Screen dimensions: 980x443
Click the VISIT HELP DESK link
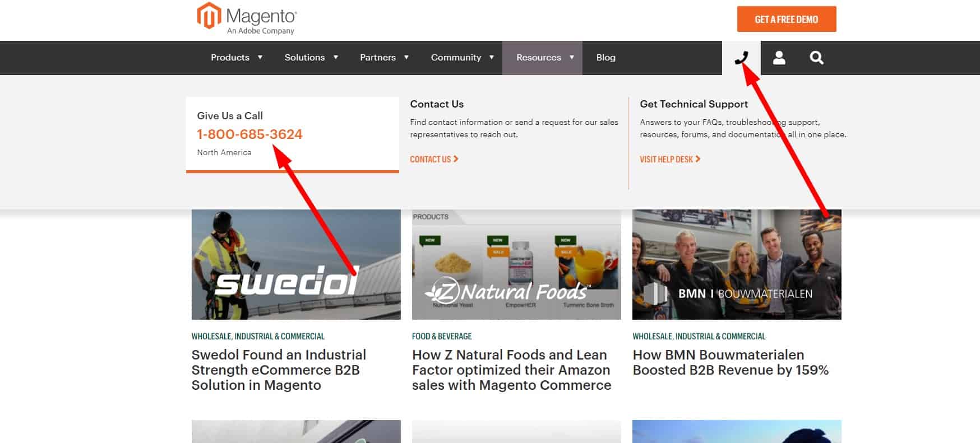click(x=670, y=159)
